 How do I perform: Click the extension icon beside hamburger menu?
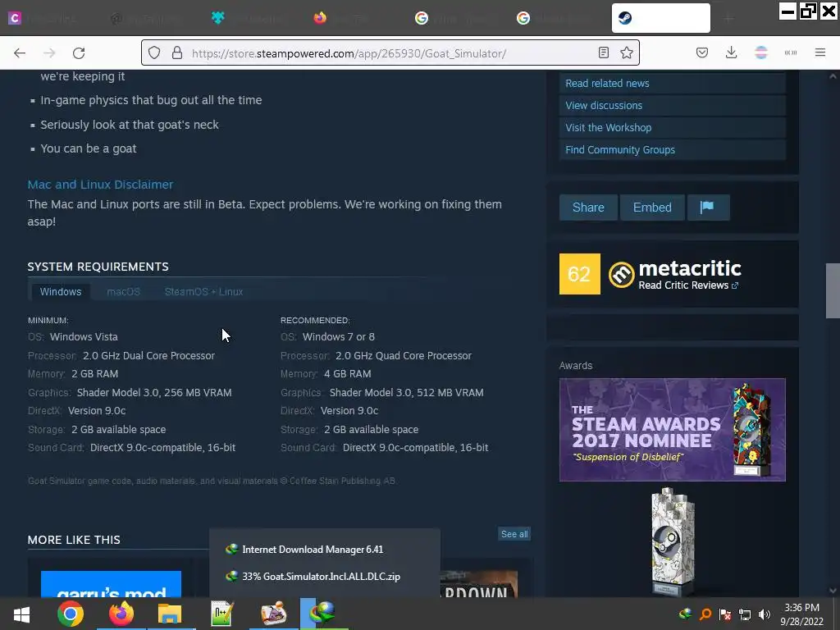pos(790,52)
